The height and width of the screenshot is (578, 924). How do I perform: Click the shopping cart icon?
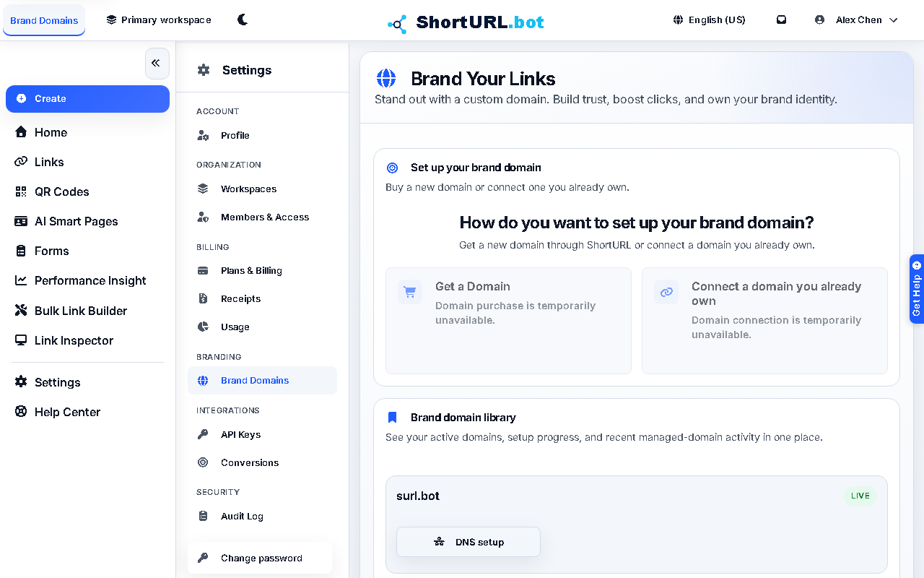click(410, 292)
